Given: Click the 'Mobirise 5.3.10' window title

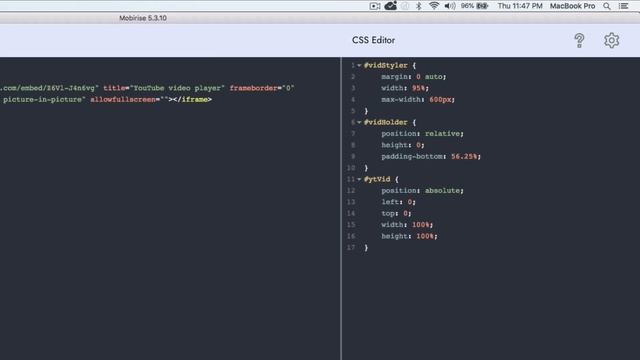Looking at the screenshot, I should (x=143, y=18).
